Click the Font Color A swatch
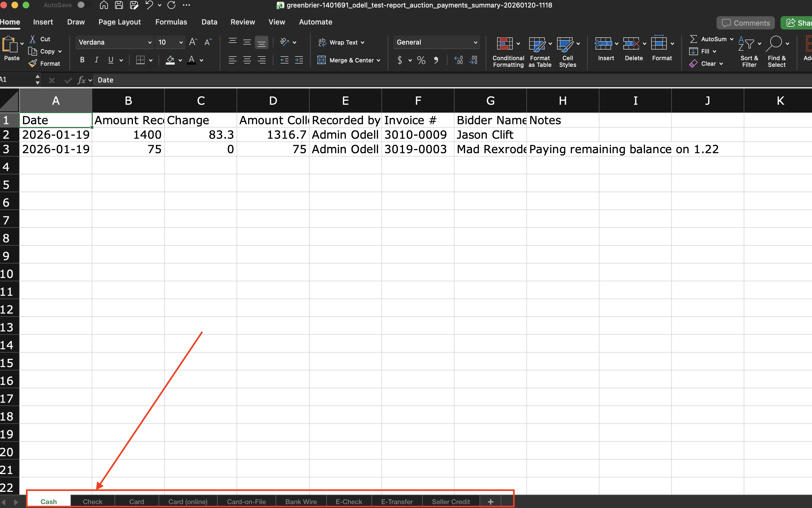The image size is (812, 508). [x=191, y=60]
